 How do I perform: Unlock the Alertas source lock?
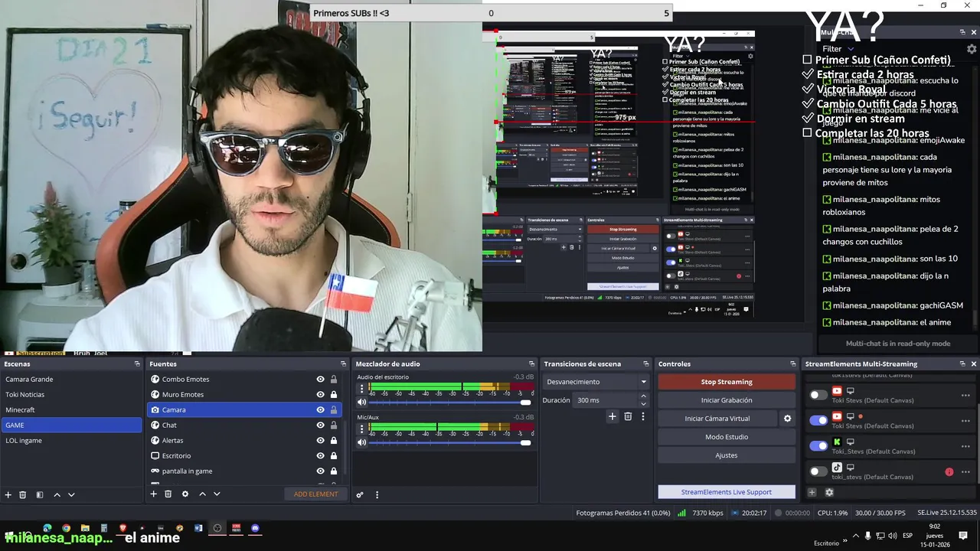334,440
